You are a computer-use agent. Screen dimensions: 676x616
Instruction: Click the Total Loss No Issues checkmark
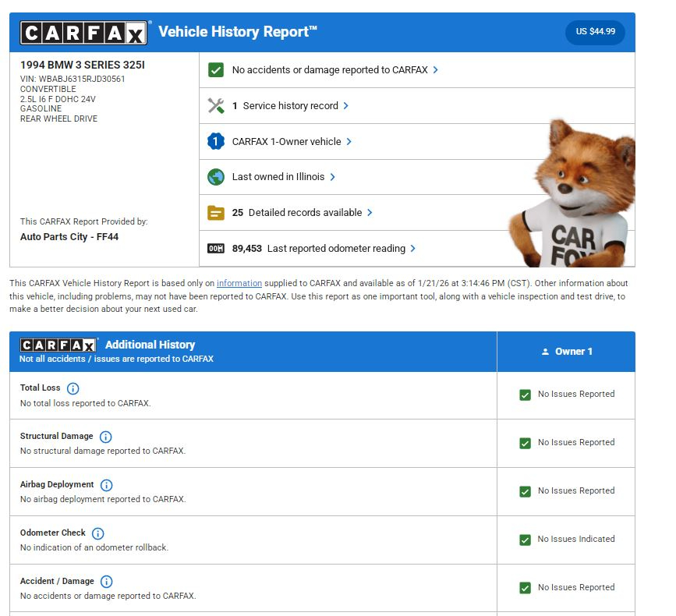coord(526,395)
